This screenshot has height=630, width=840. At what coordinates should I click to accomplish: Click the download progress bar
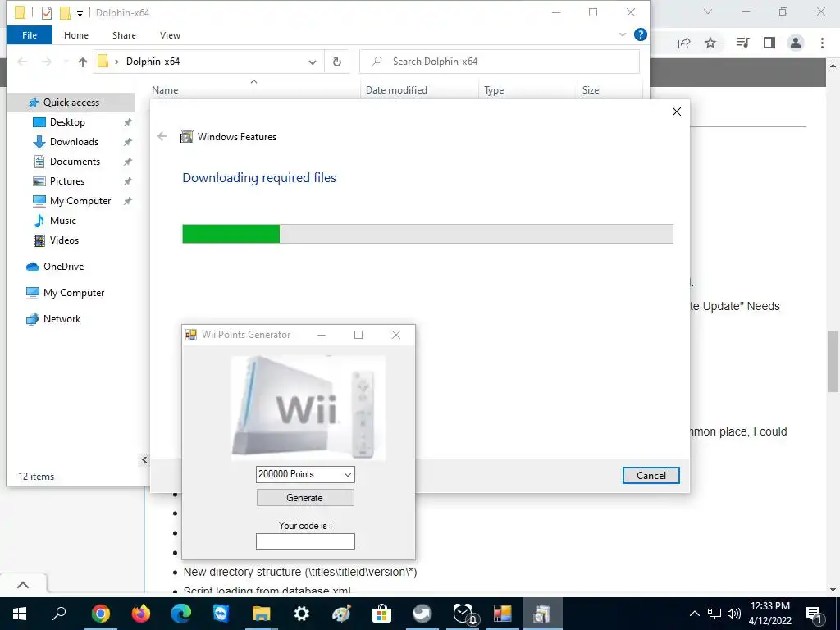tap(427, 234)
